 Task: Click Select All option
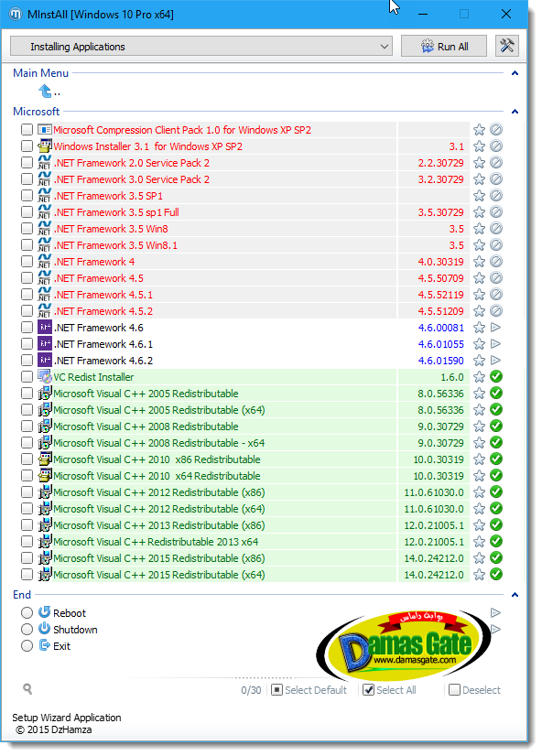(x=390, y=690)
